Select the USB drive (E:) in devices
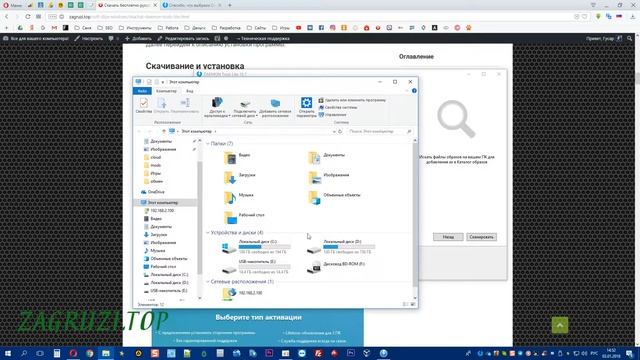The height and width of the screenshot is (360, 640). (256, 267)
